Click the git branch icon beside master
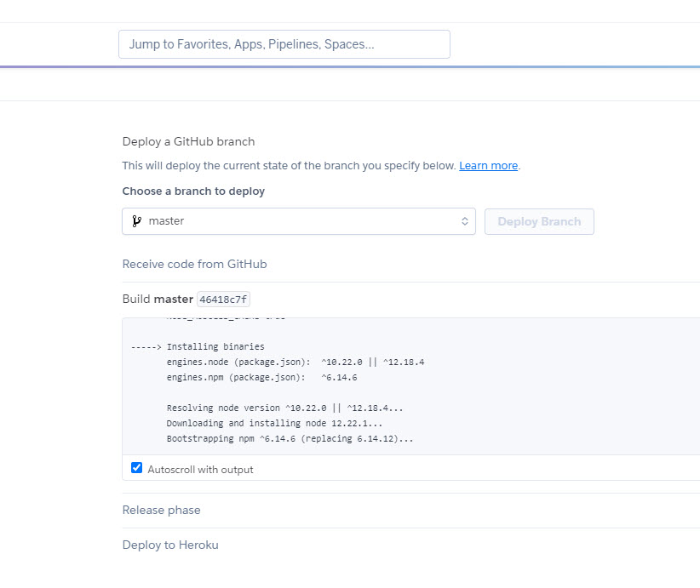Image resolution: width=700 pixels, height=588 pixels. point(136,221)
